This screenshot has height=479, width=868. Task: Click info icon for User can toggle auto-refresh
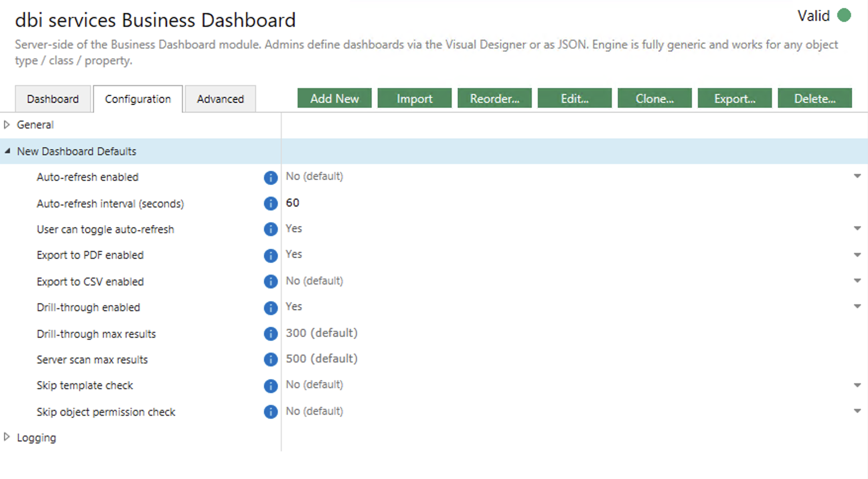coord(270,229)
